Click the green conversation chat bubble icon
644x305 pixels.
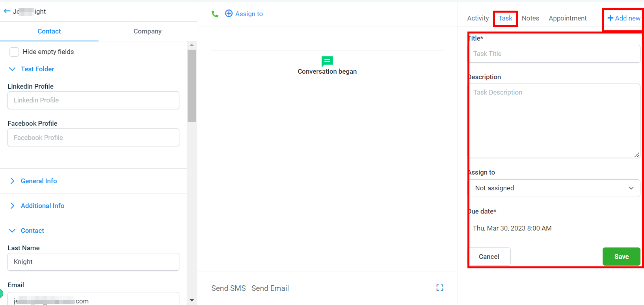[x=327, y=61]
